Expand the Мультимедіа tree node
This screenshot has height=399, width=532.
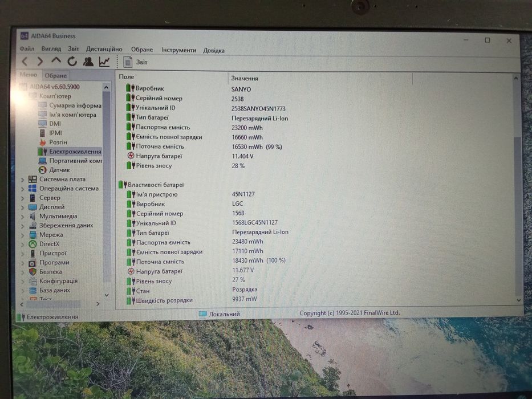pyautogui.click(x=22, y=216)
